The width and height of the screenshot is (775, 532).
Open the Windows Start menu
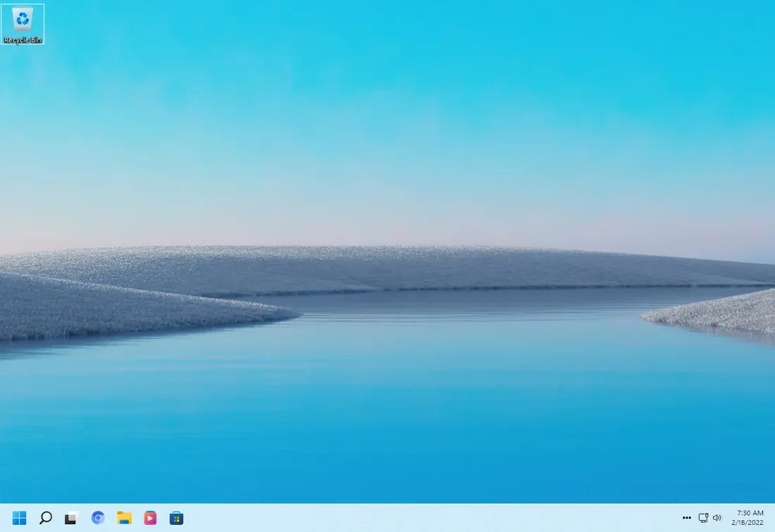pos(19,518)
